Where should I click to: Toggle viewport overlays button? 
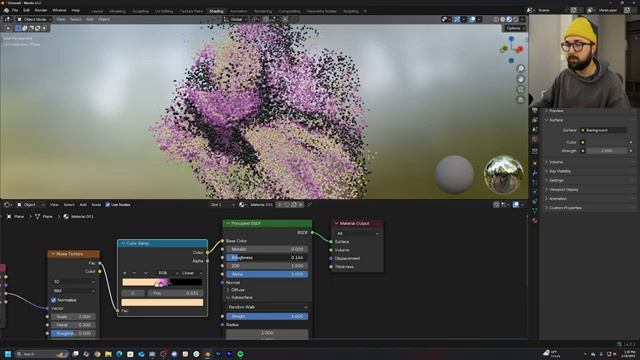[472, 19]
